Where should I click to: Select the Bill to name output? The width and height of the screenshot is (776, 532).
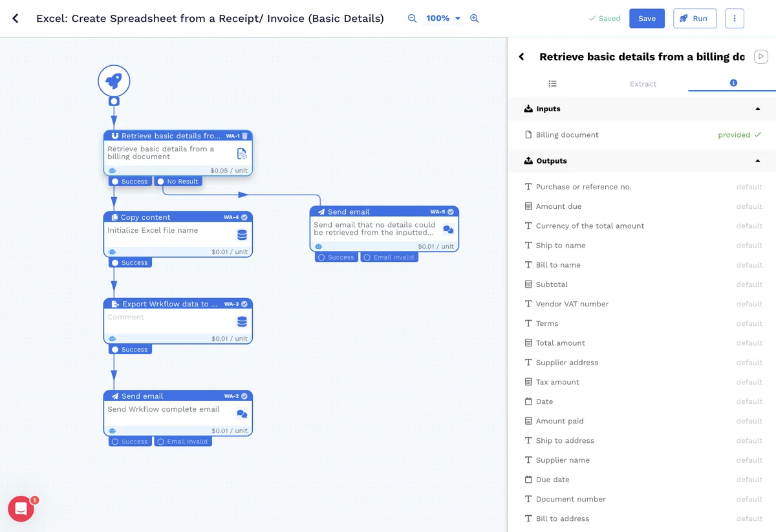642,265
